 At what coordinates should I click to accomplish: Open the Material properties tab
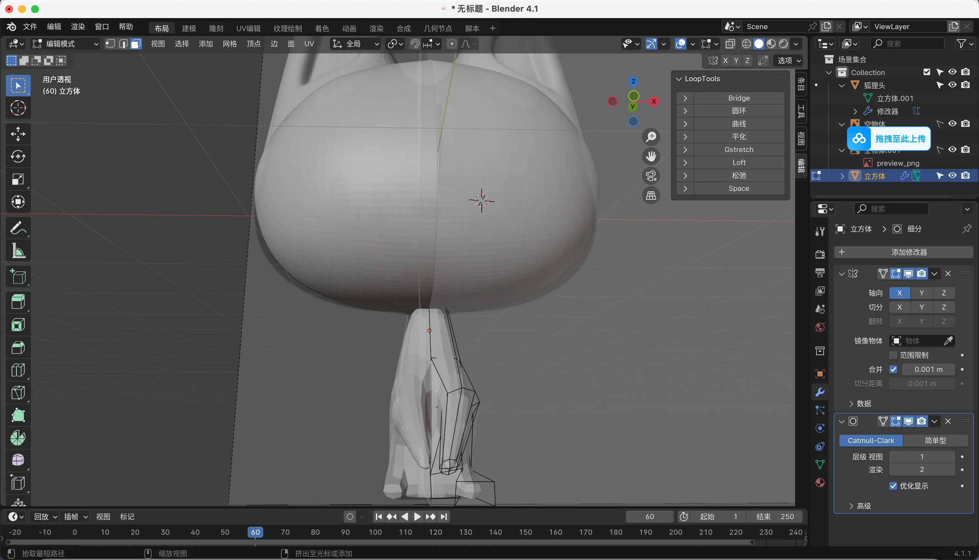(x=820, y=483)
